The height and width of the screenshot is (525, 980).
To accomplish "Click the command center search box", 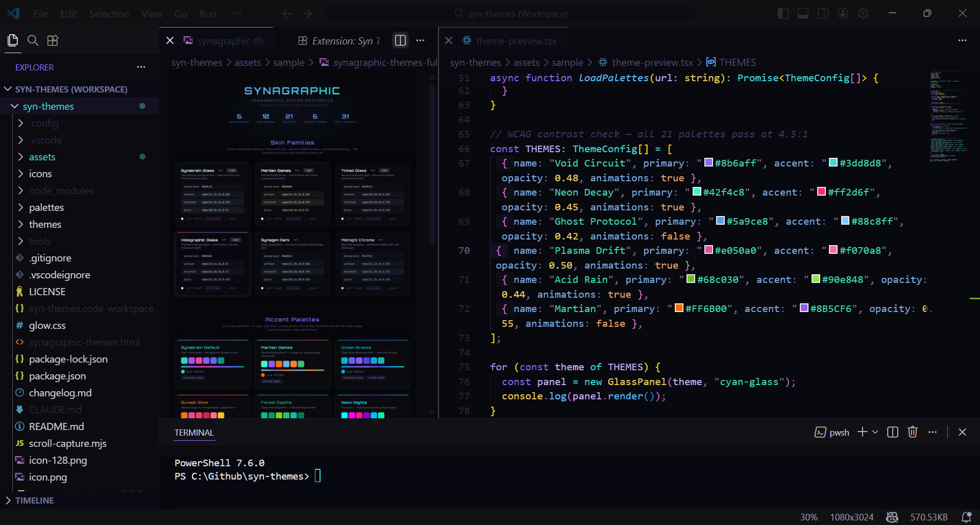I will pyautogui.click(x=510, y=14).
